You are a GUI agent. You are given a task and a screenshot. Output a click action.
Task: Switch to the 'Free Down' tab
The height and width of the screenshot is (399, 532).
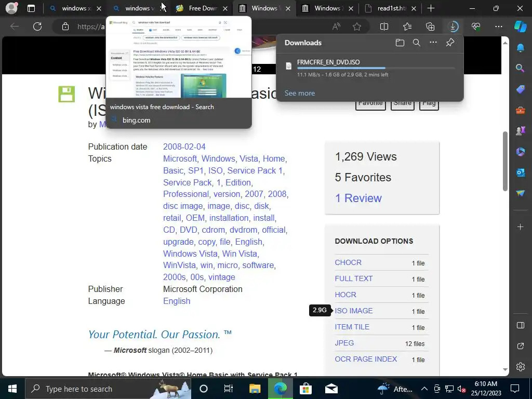[202, 8]
